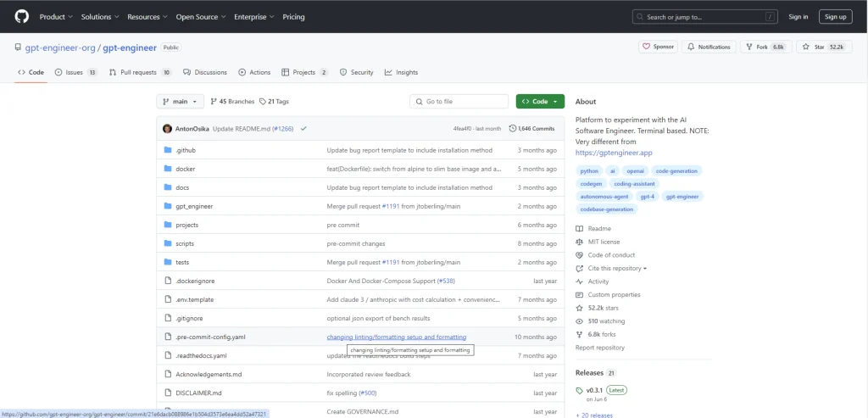Expand the Solutions navigation menu
This screenshot has width=868, height=418.
100,17
